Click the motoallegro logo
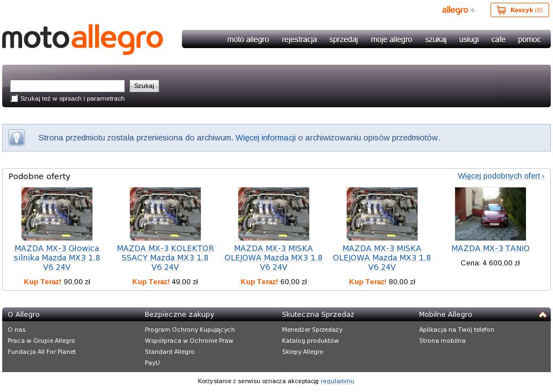553x392 pixels. pyautogui.click(x=82, y=39)
